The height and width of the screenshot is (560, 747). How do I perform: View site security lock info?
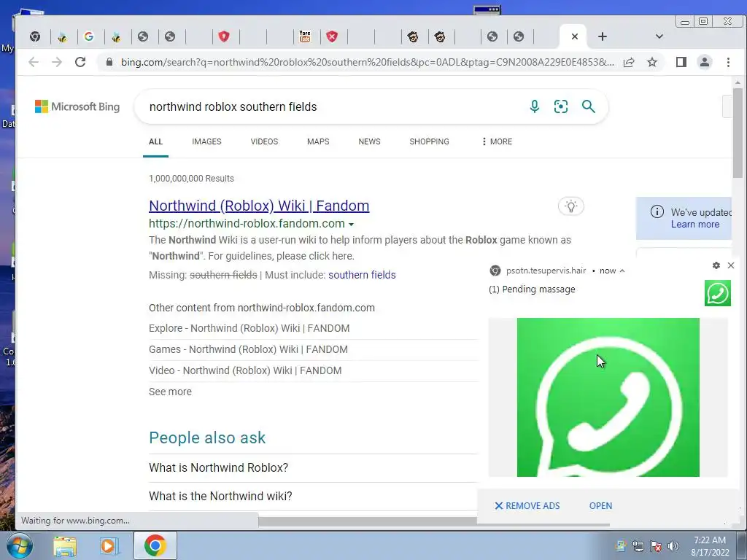coord(109,63)
